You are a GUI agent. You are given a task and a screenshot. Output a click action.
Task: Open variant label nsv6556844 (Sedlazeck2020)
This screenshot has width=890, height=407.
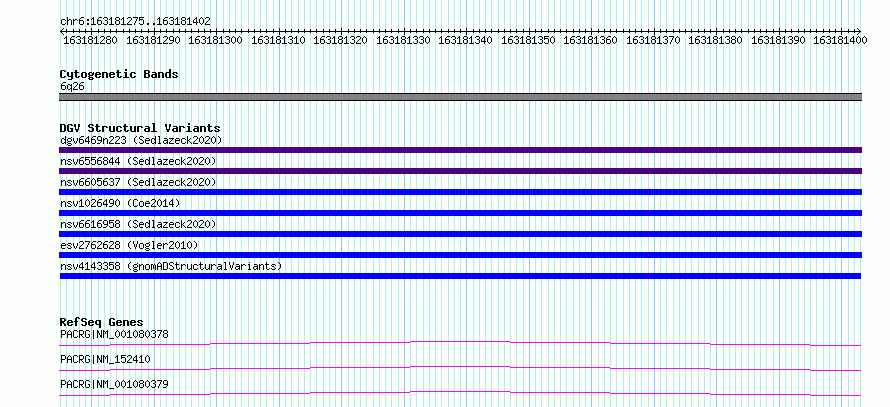coord(138,161)
